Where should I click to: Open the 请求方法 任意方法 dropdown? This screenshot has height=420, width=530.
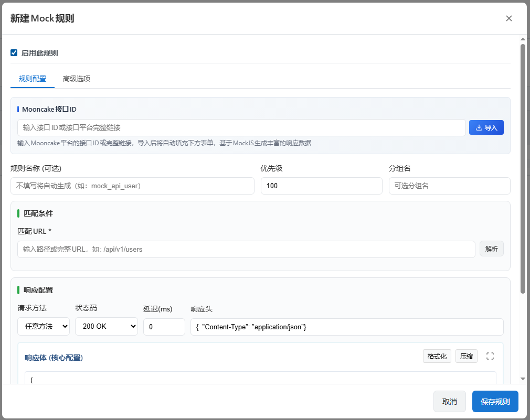(x=44, y=326)
